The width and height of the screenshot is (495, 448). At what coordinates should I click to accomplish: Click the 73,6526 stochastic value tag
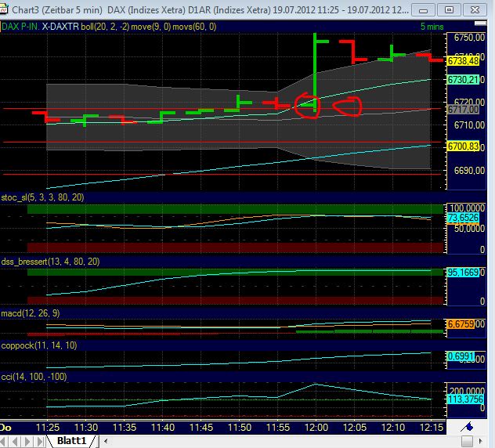[463, 218]
